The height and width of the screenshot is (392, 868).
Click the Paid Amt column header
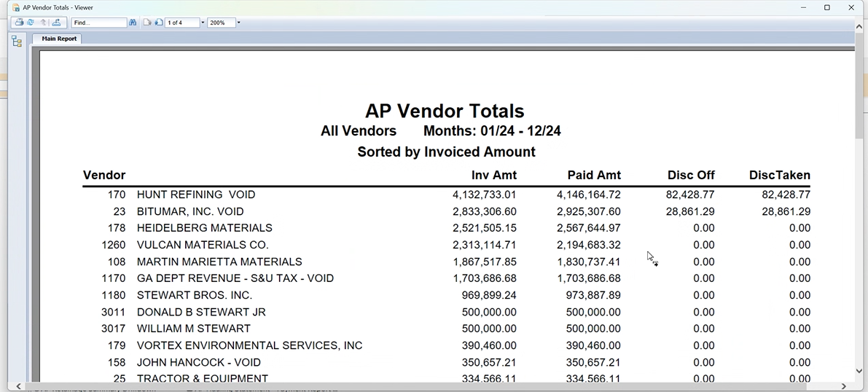(x=594, y=176)
